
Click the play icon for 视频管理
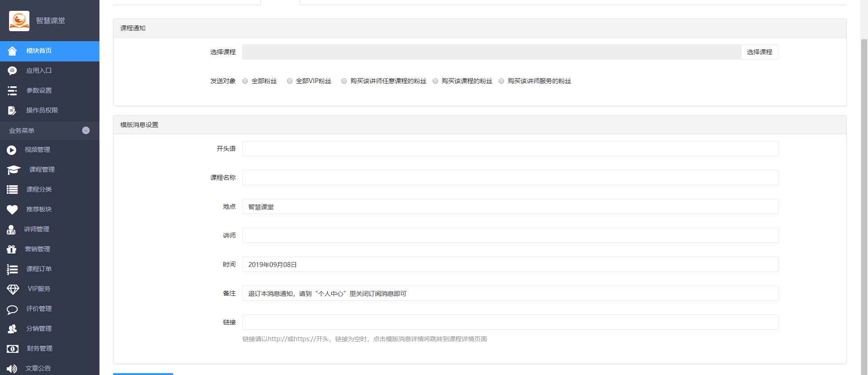point(12,150)
